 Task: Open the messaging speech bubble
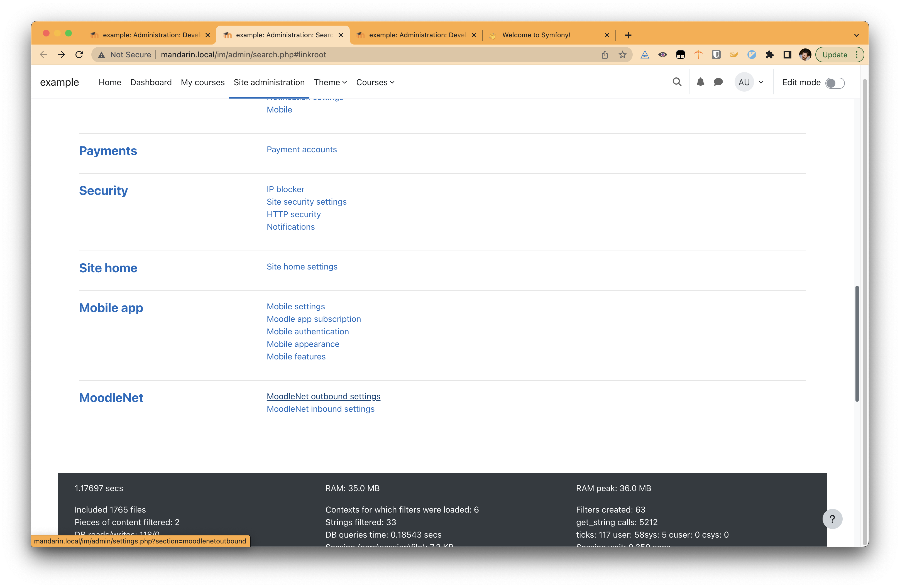click(718, 82)
